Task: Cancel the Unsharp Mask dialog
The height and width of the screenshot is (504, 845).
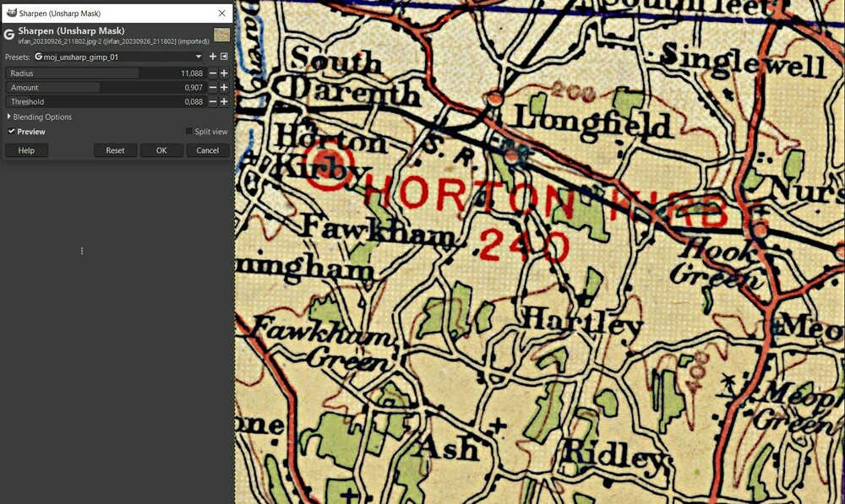Action: (x=208, y=150)
